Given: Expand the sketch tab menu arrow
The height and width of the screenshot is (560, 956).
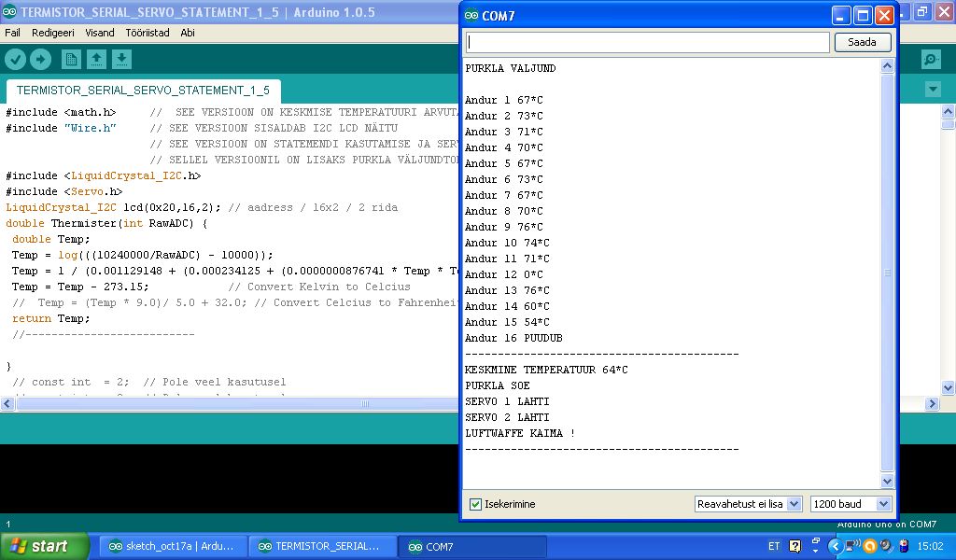Looking at the screenshot, I should coord(933,90).
